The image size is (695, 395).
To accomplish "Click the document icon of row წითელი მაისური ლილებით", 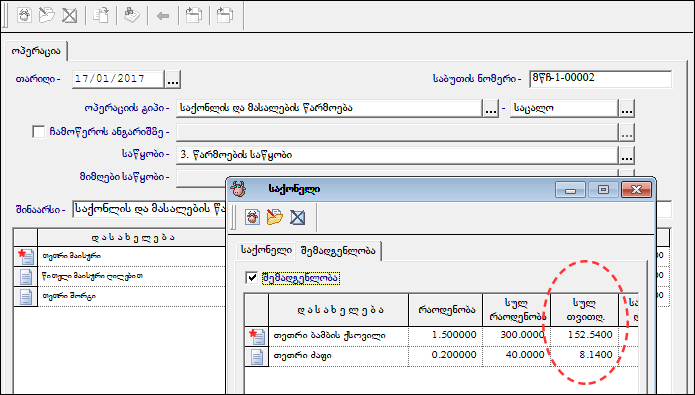I will 26,276.
